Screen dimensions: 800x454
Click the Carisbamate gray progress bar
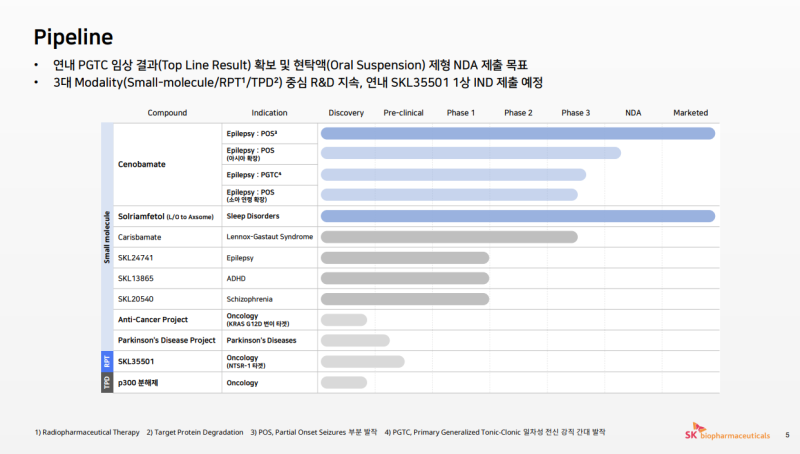449,237
